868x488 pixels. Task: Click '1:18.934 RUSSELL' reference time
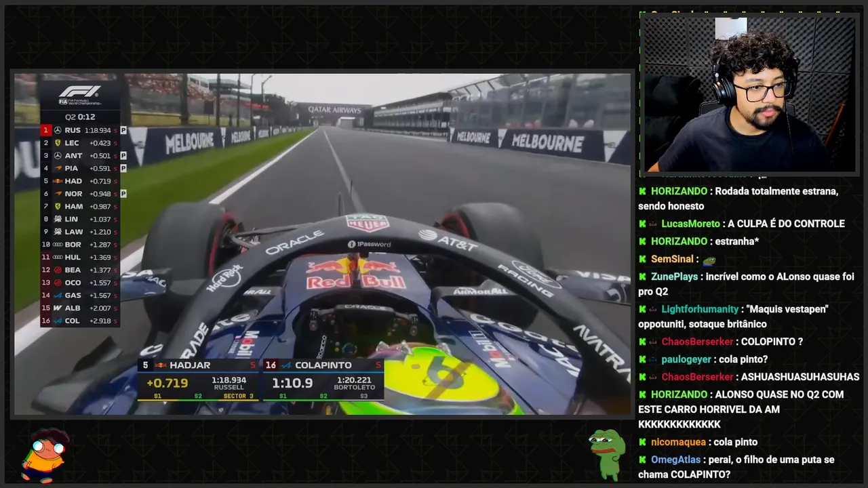[229, 384]
